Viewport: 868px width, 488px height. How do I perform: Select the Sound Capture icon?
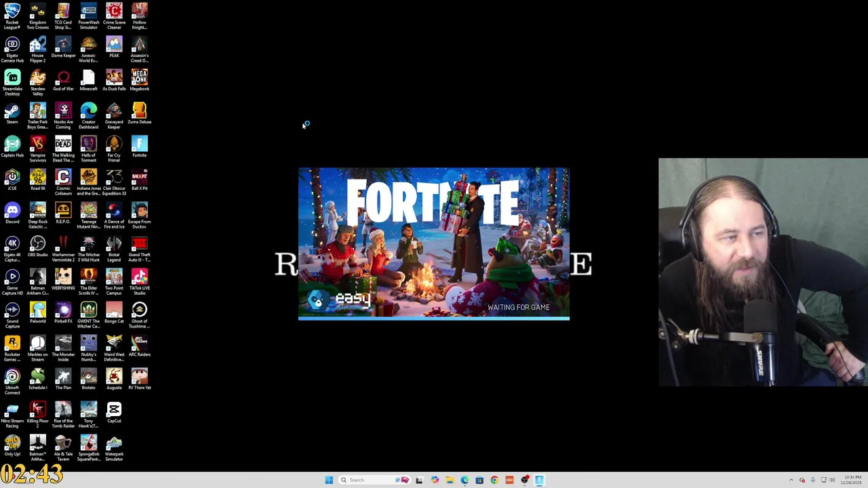click(x=12, y=315)
